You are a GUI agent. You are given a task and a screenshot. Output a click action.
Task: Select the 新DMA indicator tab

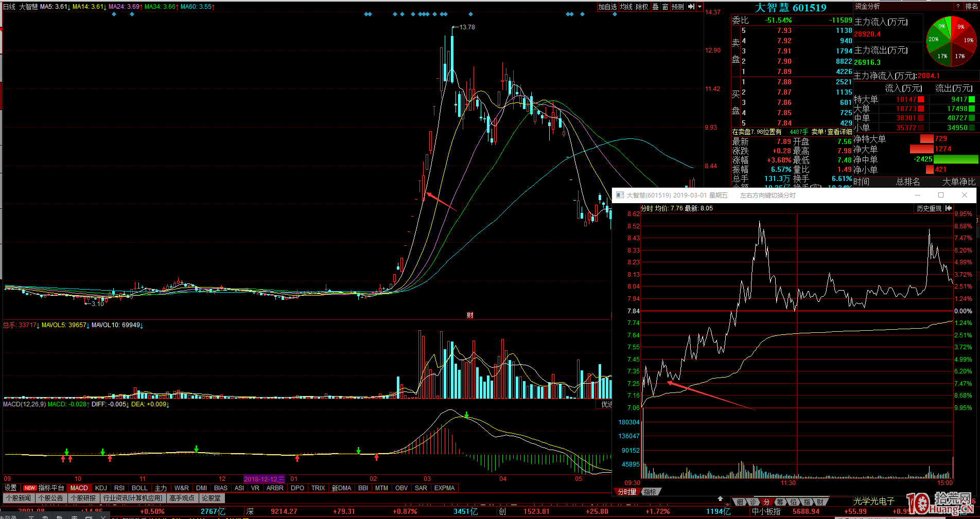[341, 488]
